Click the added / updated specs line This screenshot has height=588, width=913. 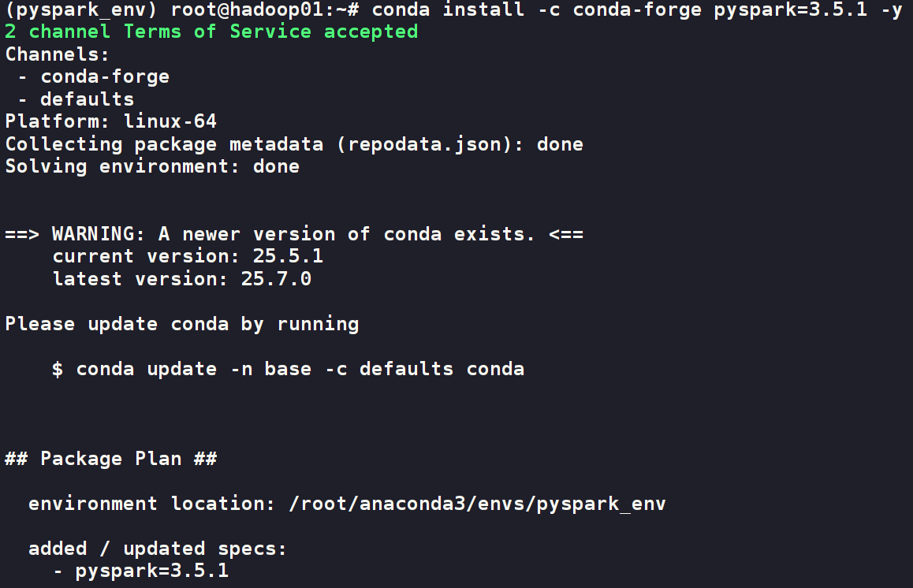(x=157, y=549)
